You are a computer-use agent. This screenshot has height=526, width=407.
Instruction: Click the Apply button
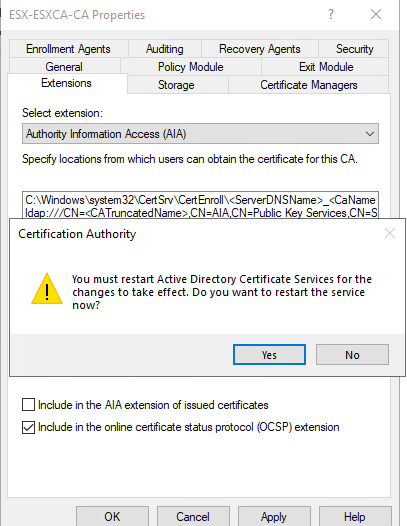tap(274, 517)
